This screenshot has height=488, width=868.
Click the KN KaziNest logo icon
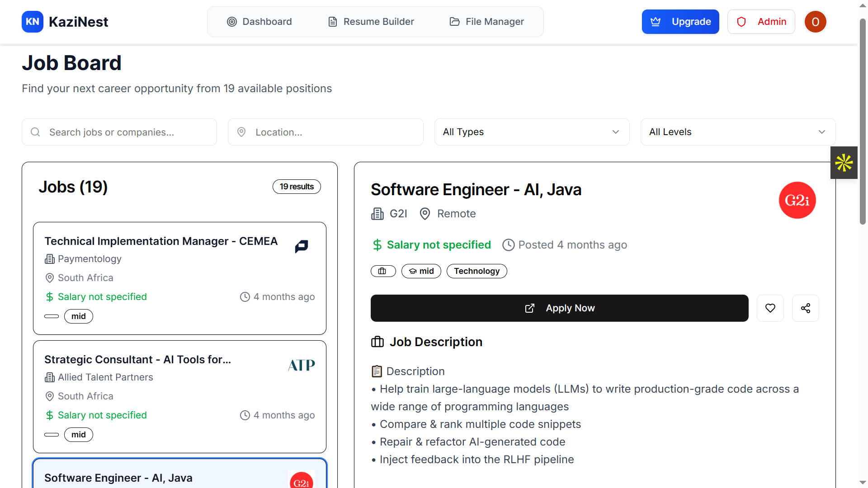click(33, 22)
